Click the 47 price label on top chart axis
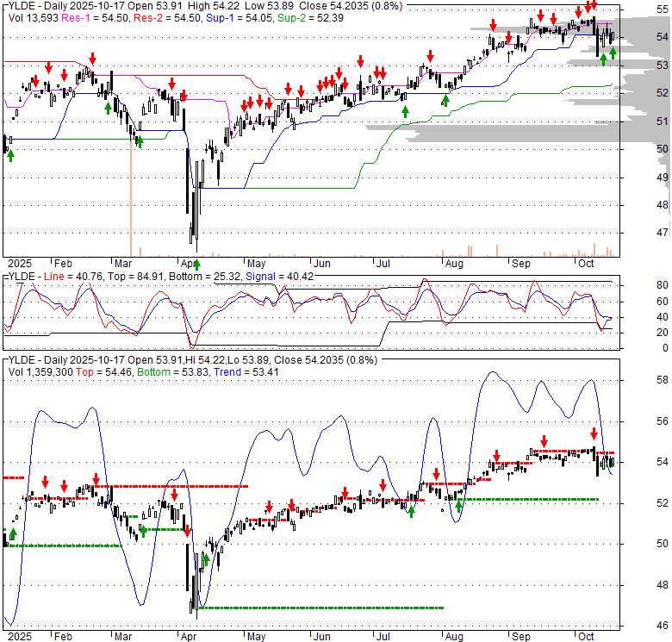Viewport: 672px width, 642px height. pyautogui.click(x=663, y=233)
